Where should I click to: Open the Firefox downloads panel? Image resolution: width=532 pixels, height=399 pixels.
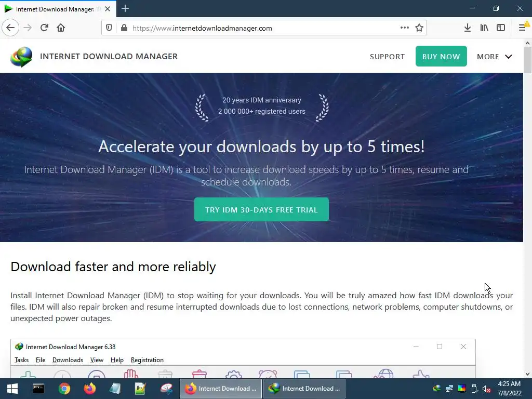click(468, 28)
